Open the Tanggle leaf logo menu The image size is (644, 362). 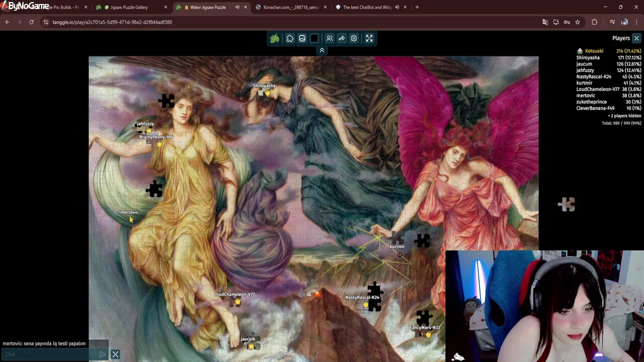pyautogui.click(x=275, y=38)
